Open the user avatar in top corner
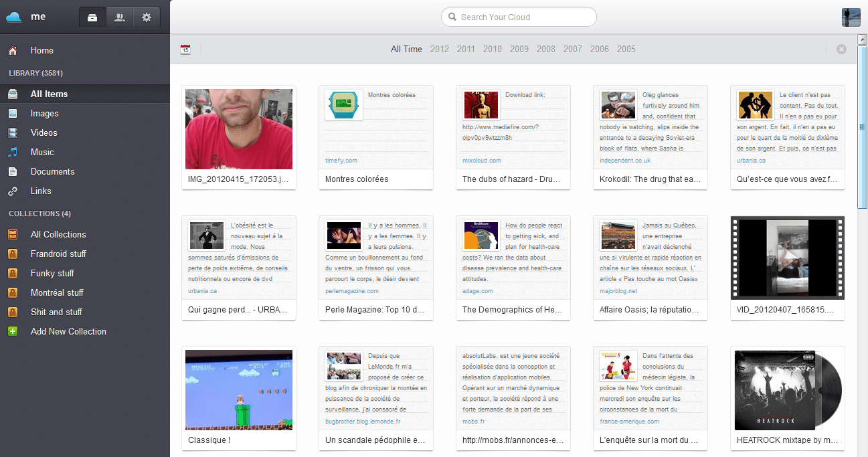868x457 pixels. click(851, 17)
